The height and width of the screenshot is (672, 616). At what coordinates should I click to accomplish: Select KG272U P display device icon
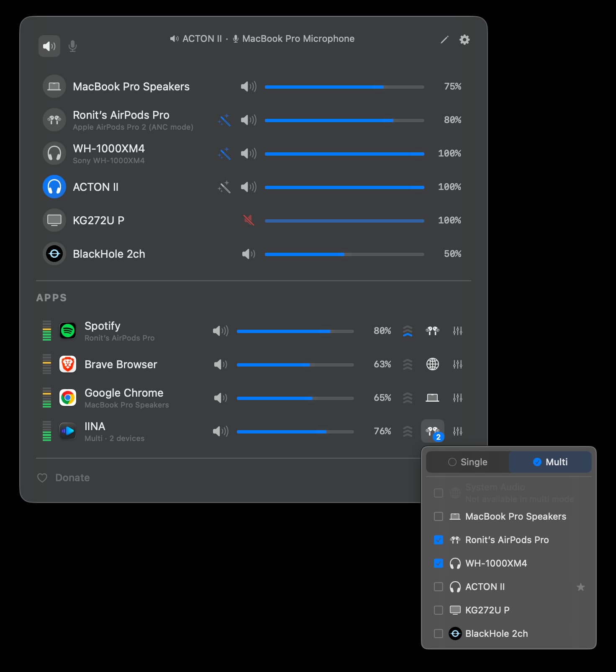click(54, 221)
